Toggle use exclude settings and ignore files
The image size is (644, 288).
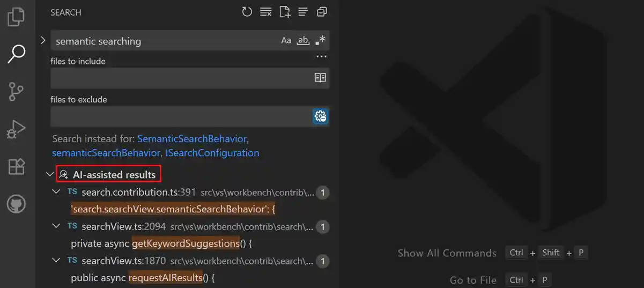click(x=320, y=116)
